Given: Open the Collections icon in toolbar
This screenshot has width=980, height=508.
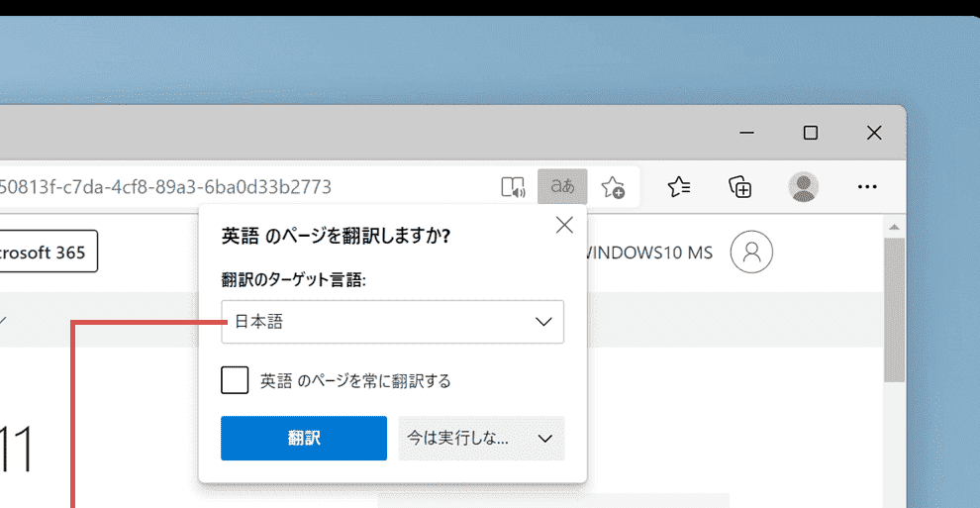Looking at the screenshot, I should coord(739,186).
